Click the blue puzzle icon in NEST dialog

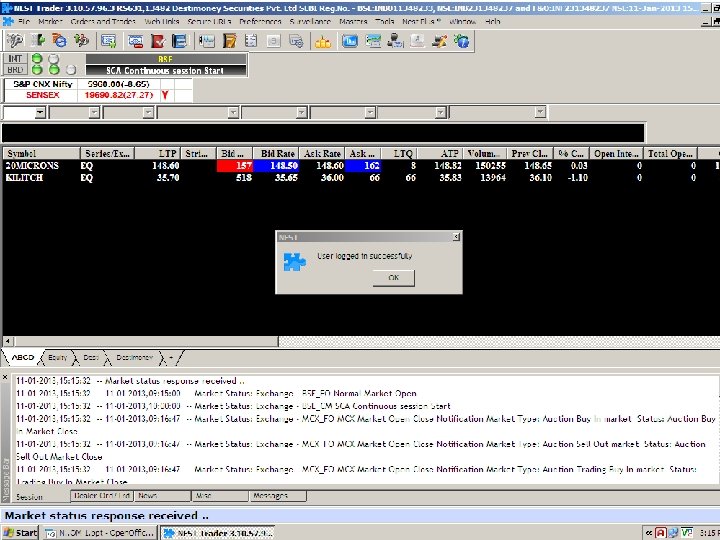[x=294, y=262]
